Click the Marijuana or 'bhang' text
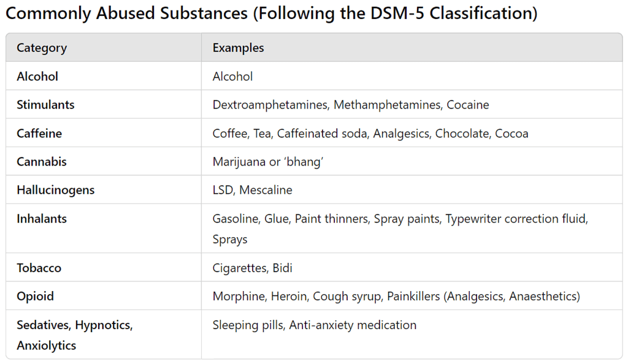Image resolution: width=628 pixels, height=364 pixels. [x=267, y=162]
